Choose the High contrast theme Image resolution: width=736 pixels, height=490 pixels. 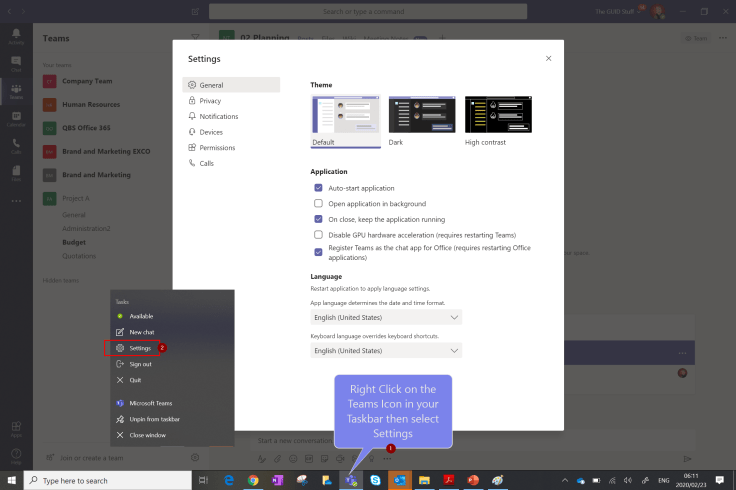coord(498,115)
